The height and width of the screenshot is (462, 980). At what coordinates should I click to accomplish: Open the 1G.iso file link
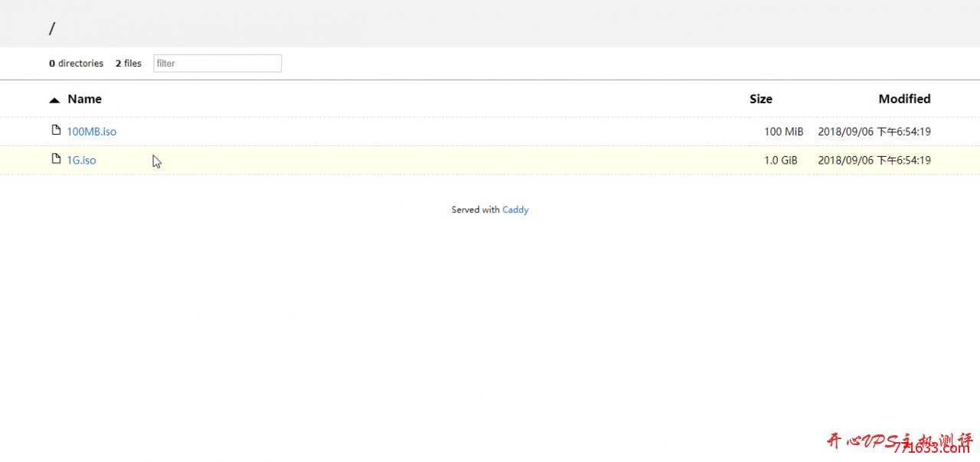82,161
